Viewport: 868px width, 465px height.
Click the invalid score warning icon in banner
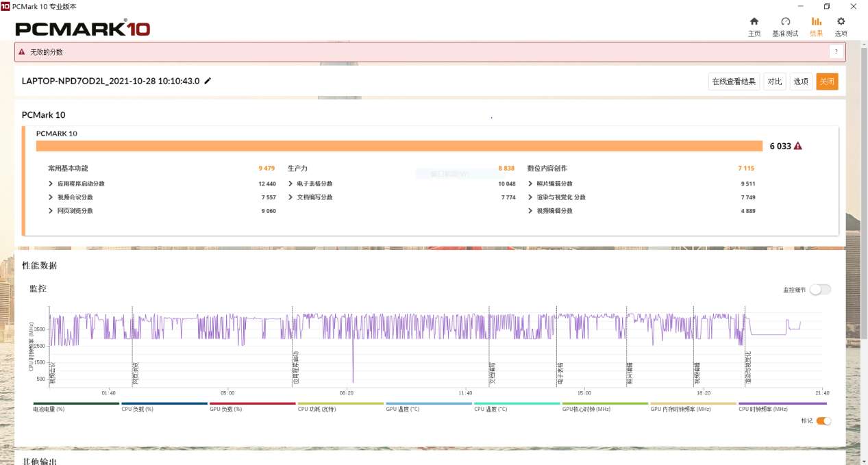[22, 52]
